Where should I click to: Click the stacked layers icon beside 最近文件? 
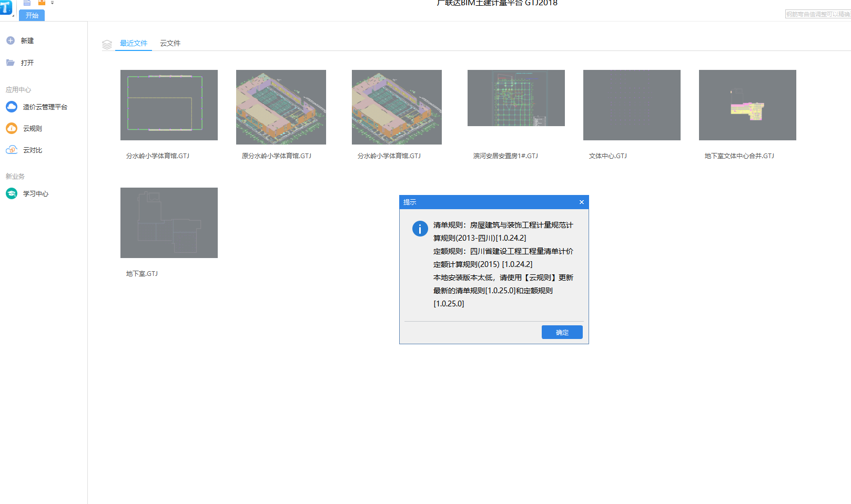107,45
